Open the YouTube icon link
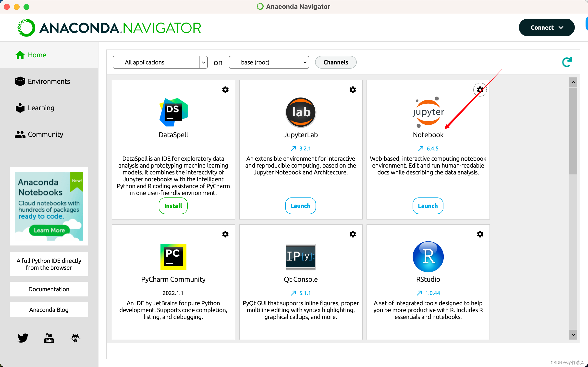 (49, 338)
